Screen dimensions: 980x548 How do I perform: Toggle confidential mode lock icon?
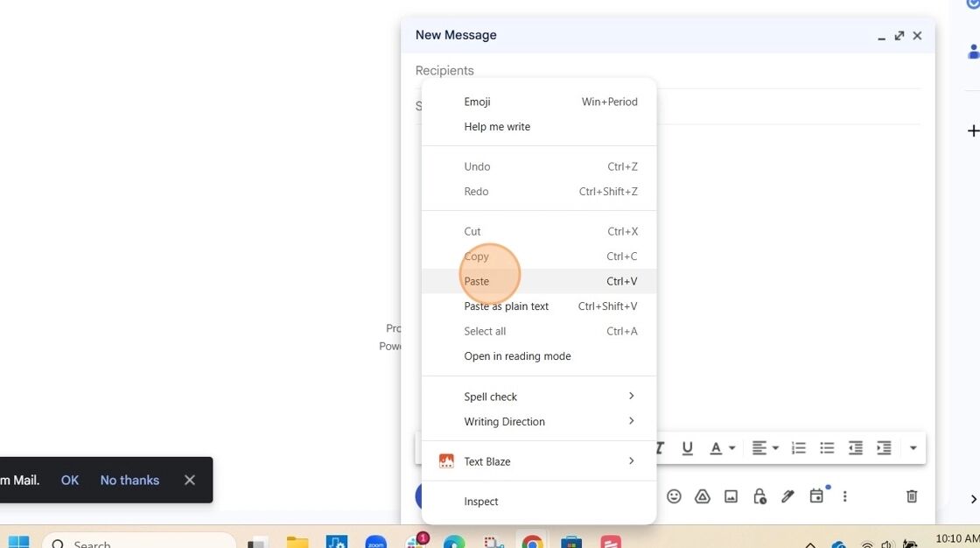(759, 496)
